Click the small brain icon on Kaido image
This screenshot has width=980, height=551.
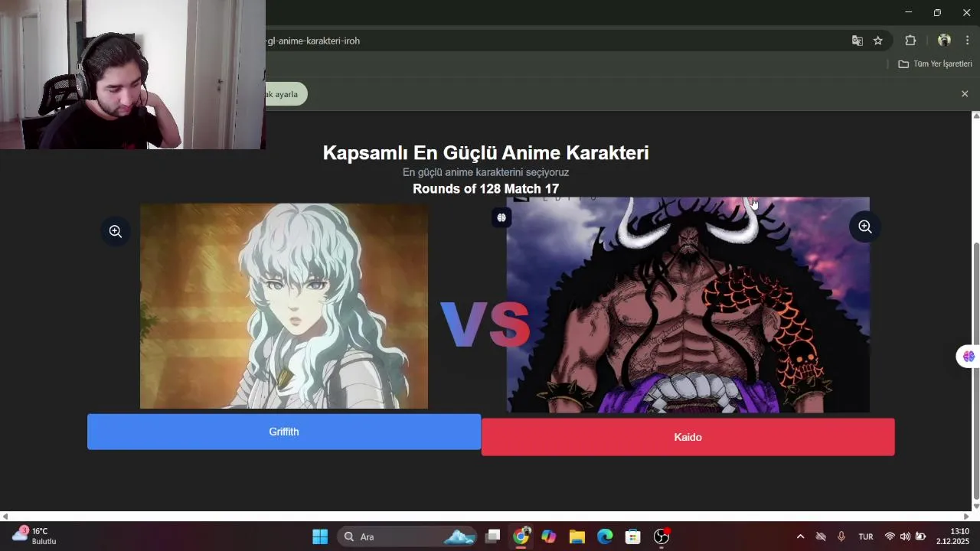pyautogui.click(x=501, y=217)
